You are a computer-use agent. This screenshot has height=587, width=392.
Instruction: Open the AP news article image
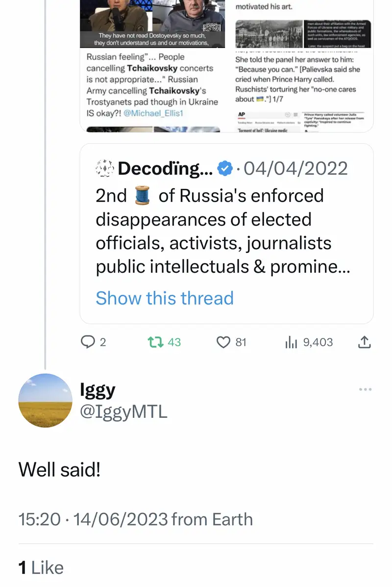tap(301, 120)
